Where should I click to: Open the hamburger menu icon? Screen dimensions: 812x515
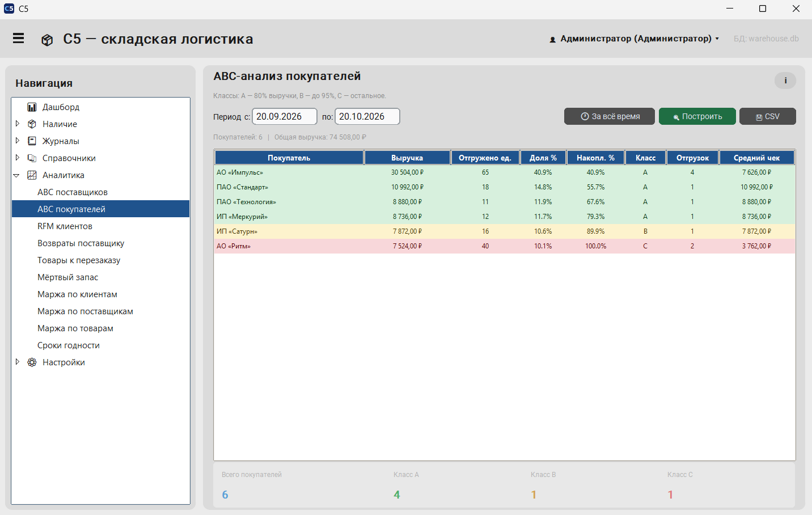point(19,38)
